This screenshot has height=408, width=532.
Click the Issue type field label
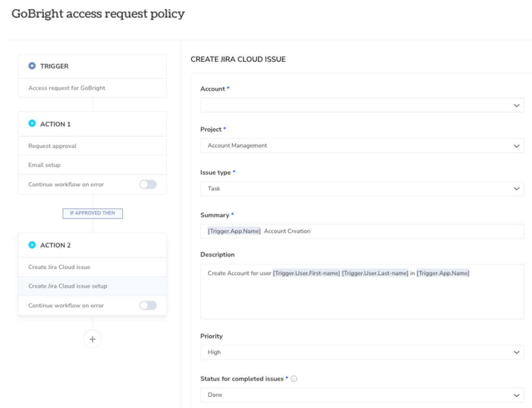(x=216, y=172)
